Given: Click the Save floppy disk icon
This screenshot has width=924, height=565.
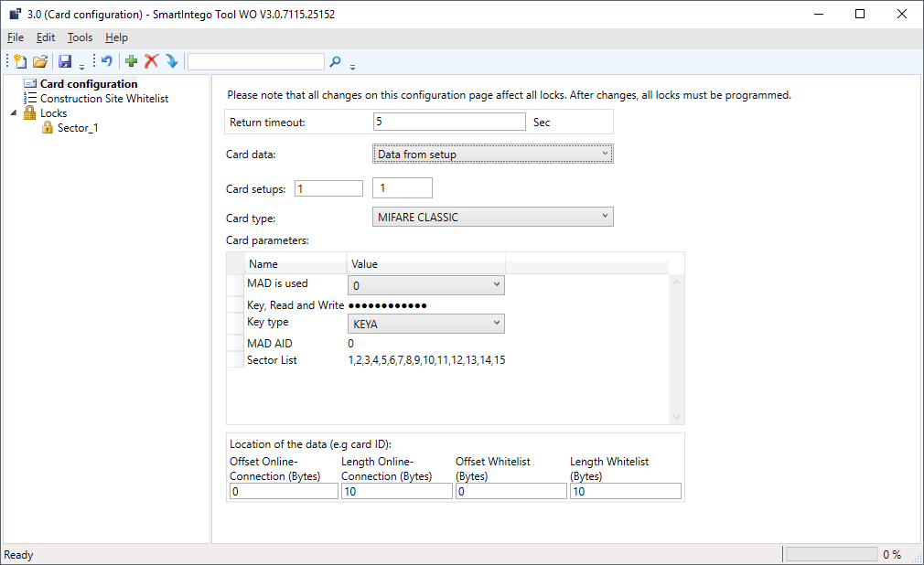Looking at the screenshot, I should 65,61.
